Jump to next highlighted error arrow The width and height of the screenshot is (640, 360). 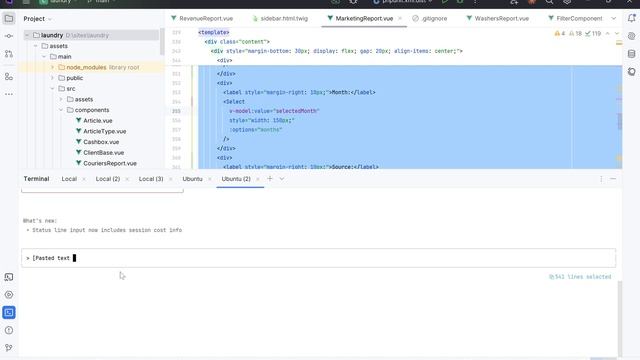tap(617, 33)
